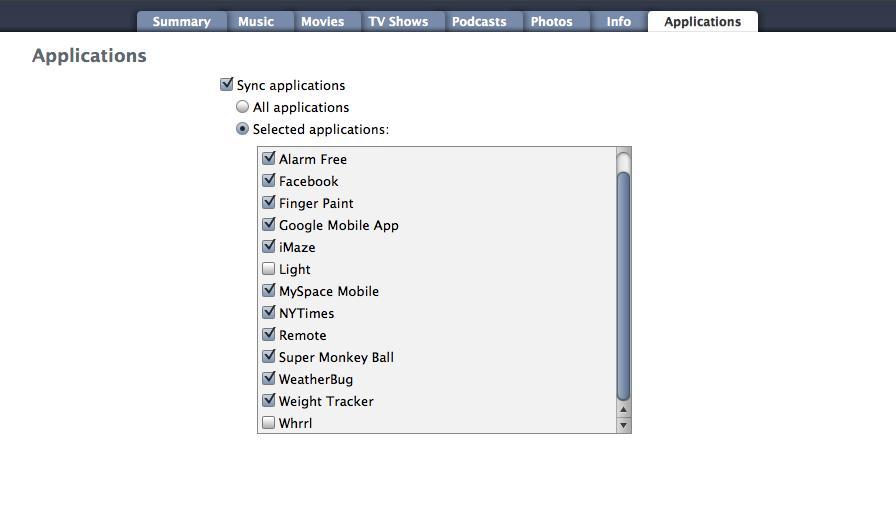Click the 'WeatherBug' app name

[x=316, y=379]
